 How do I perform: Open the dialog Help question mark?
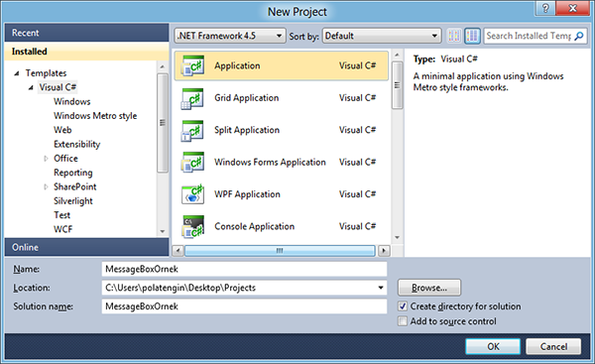[545, 8]
